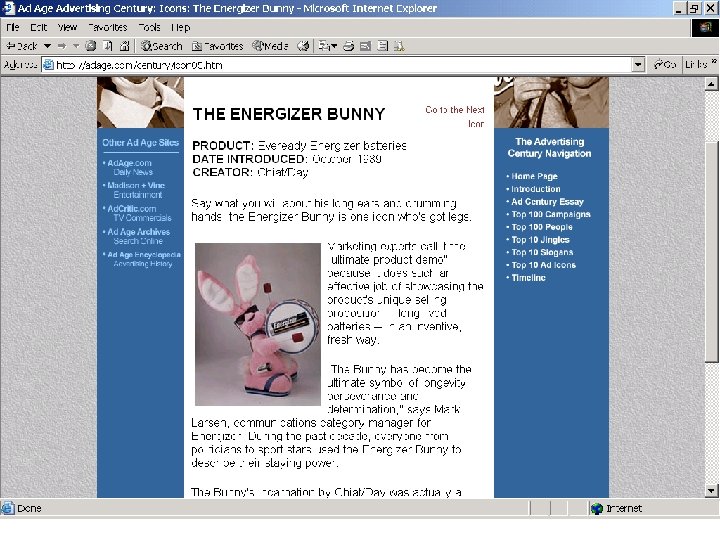The width and height of the screenshot is (720, 540).
Task: Click the Refresh page icon
Action: coord(108,46)
